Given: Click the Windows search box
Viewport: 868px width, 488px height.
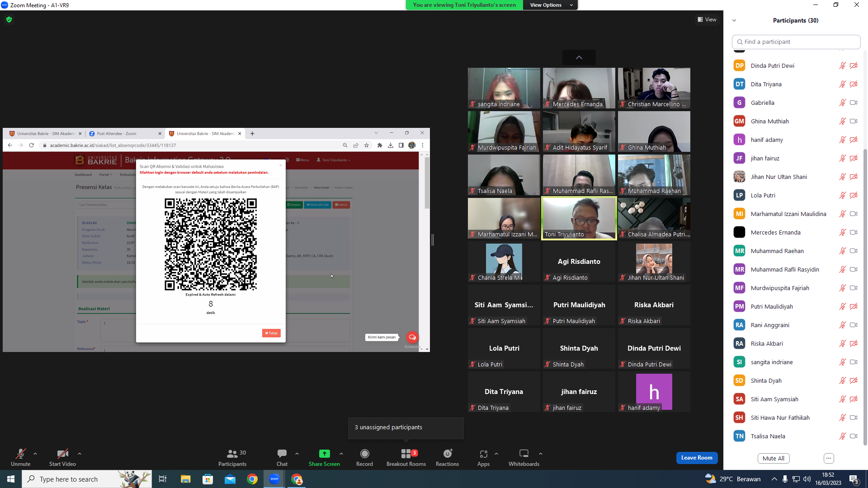Looking at the screenshot, I should (x=87, y=479).
